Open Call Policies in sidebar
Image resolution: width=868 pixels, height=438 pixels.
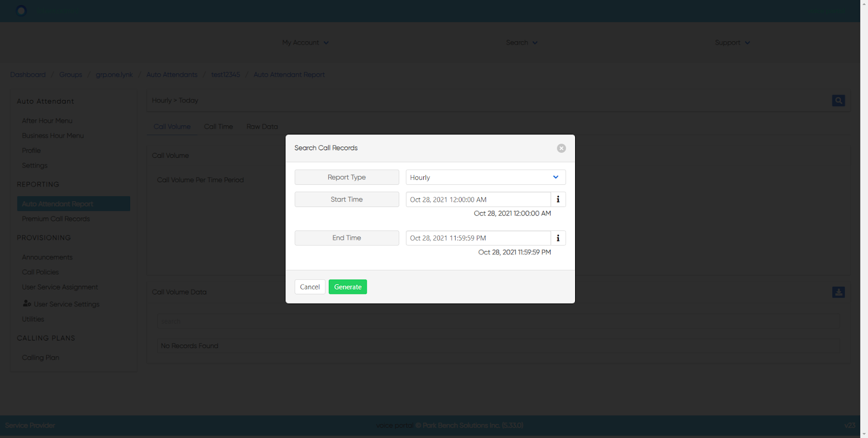pos(41,272)
